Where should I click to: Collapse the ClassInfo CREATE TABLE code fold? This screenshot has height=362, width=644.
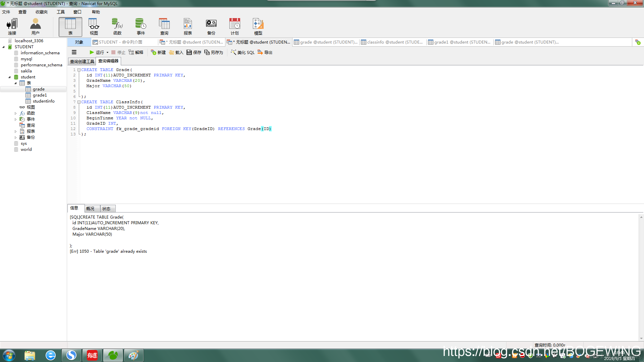pyautogui.click(x=79, y=102)
